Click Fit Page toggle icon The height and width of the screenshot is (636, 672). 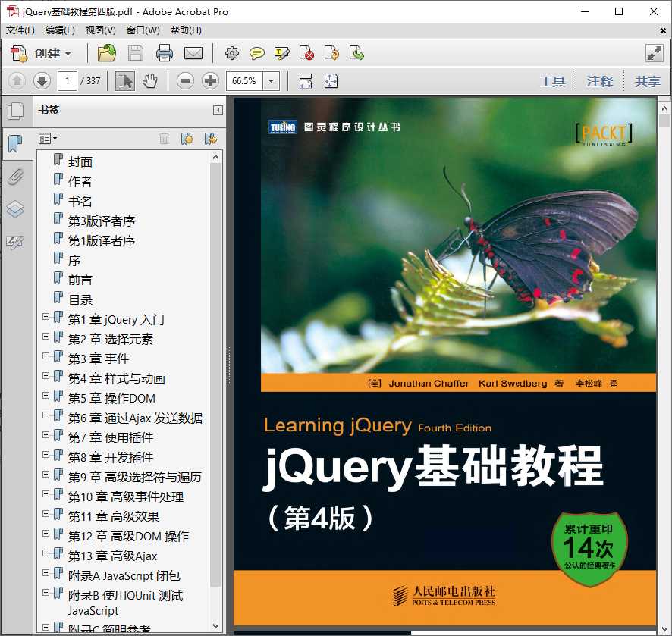pos(331,80)
